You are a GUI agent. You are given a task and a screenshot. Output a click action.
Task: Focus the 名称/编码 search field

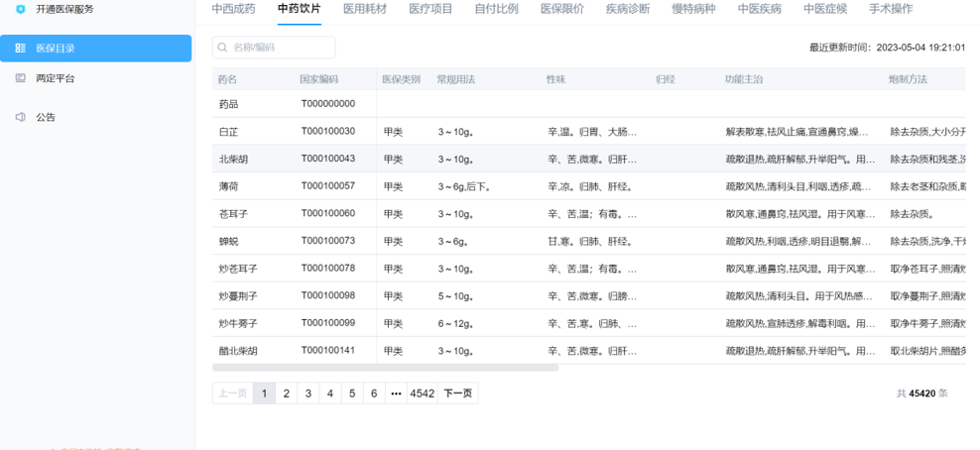coord(274,48)
